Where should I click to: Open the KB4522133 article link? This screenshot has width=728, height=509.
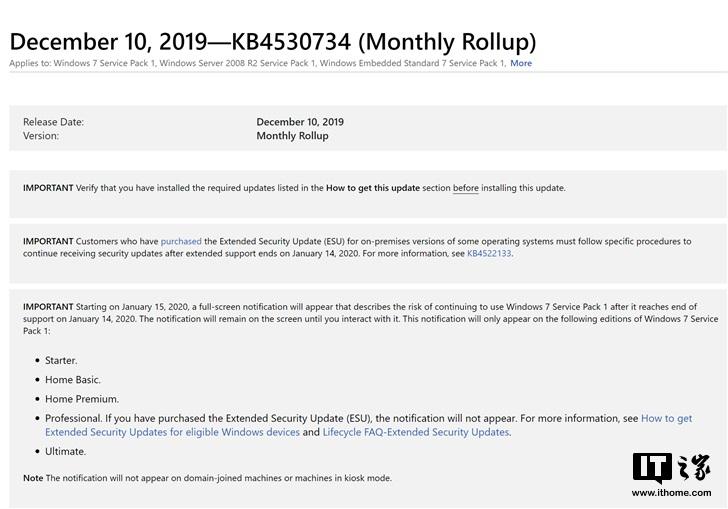[489, 253]
